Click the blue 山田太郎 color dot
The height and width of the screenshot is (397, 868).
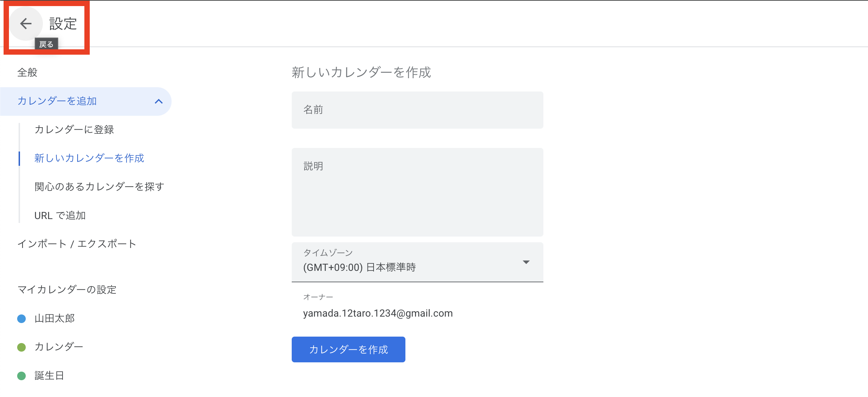[x=21, y=318]
